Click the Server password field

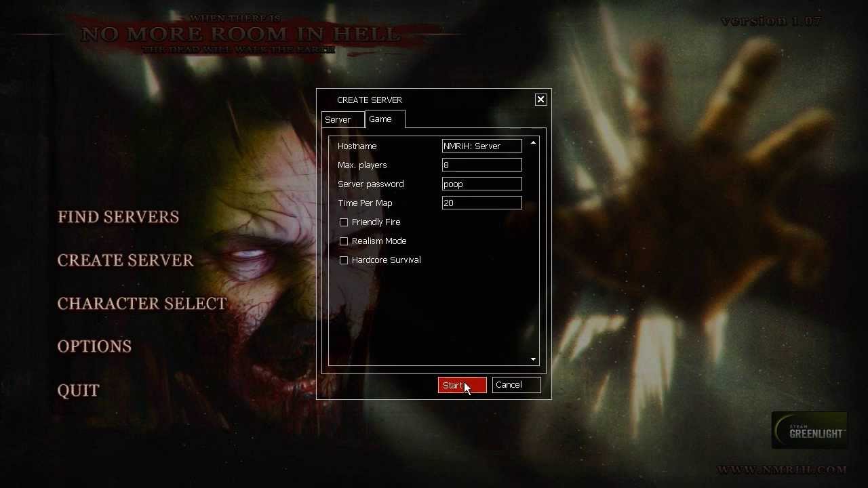click(x=481, y=184)
